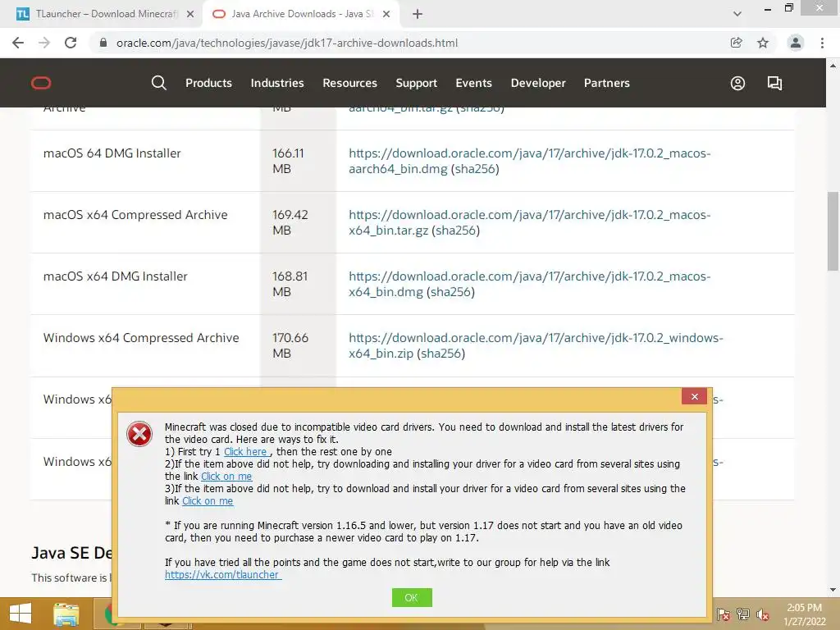
Task: Open the Oracle chat contact icon
Action: click(774, 83)
